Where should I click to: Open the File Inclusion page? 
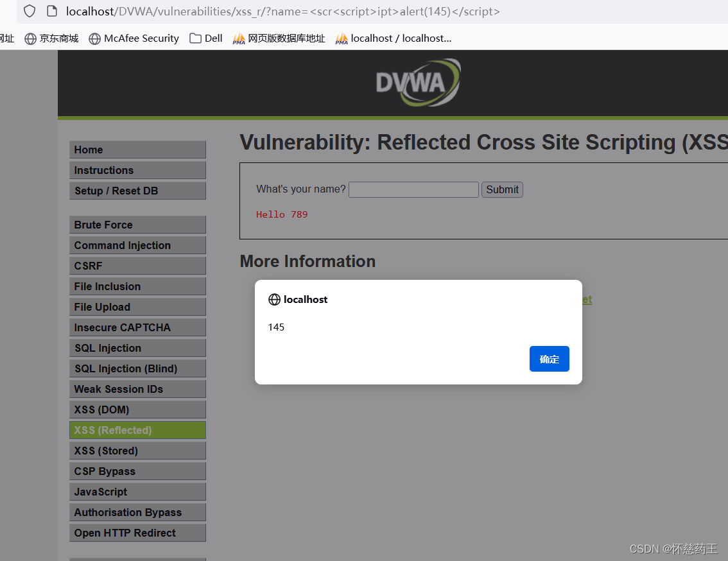click(x=137, y=286)
